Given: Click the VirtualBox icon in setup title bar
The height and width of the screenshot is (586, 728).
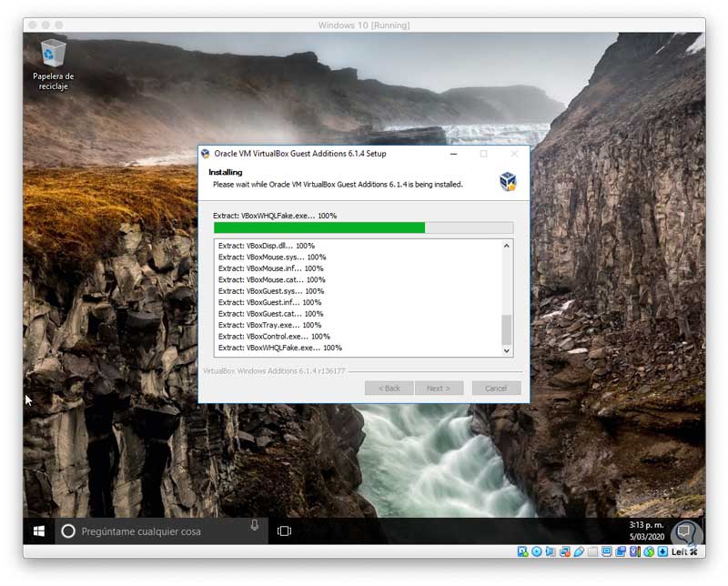Looking at the screenshot, I should click(206, 154).
